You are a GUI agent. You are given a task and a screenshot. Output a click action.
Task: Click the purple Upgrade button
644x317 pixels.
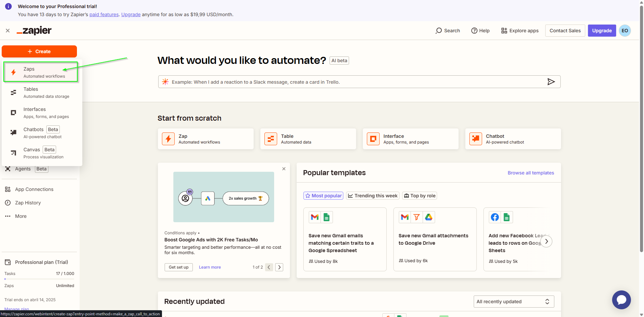coord(602,31)
